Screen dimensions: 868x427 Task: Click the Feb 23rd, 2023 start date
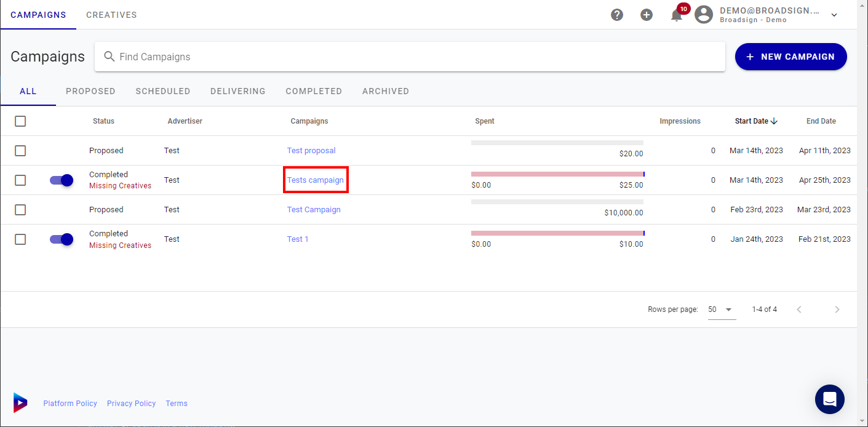(757, 210)
